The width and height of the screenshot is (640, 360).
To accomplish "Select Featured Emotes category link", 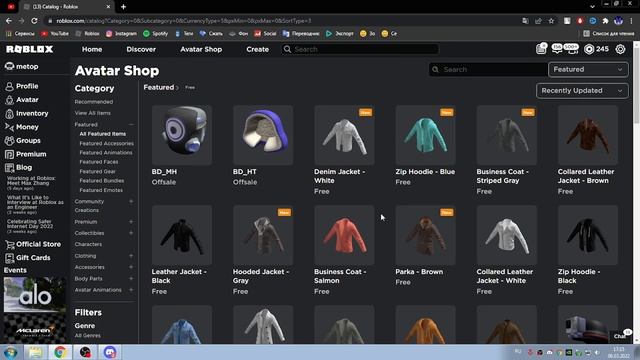I will pos(101,190).
